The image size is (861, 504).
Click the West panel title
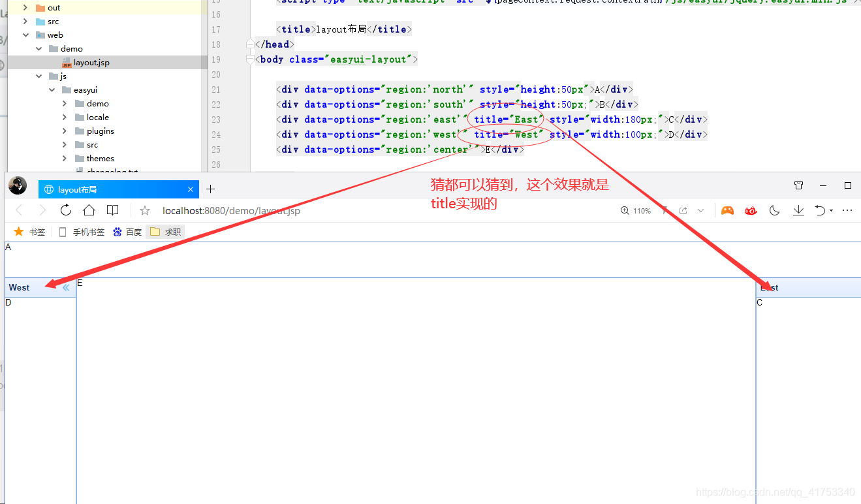(19, 287)
